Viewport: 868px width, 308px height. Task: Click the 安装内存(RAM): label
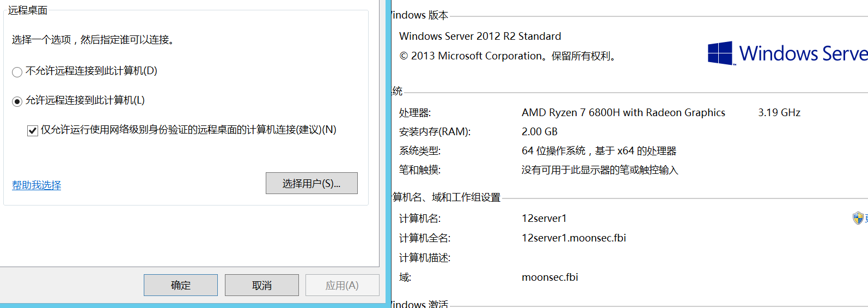pos(435,132)
